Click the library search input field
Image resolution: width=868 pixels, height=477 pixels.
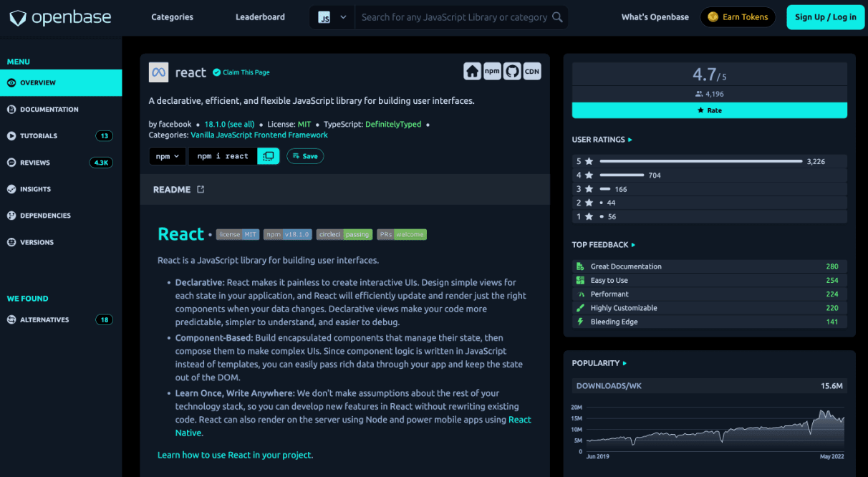coord(454,17)
